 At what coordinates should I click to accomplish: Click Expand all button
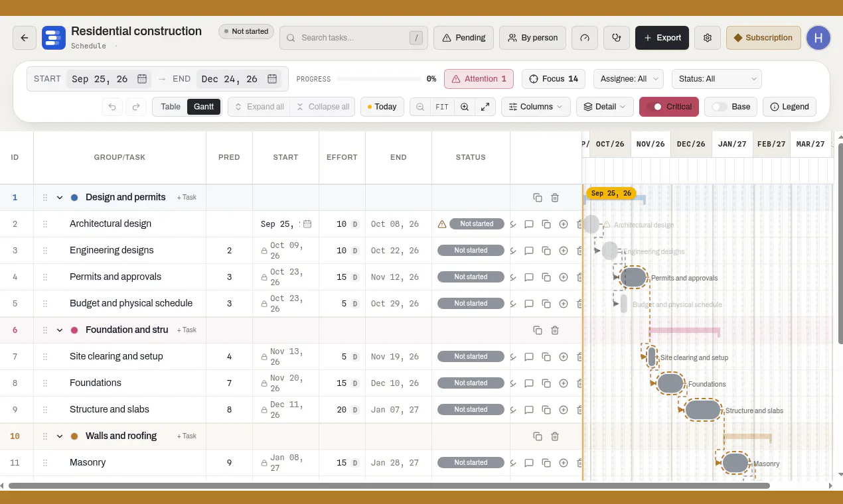click(259, 107)
